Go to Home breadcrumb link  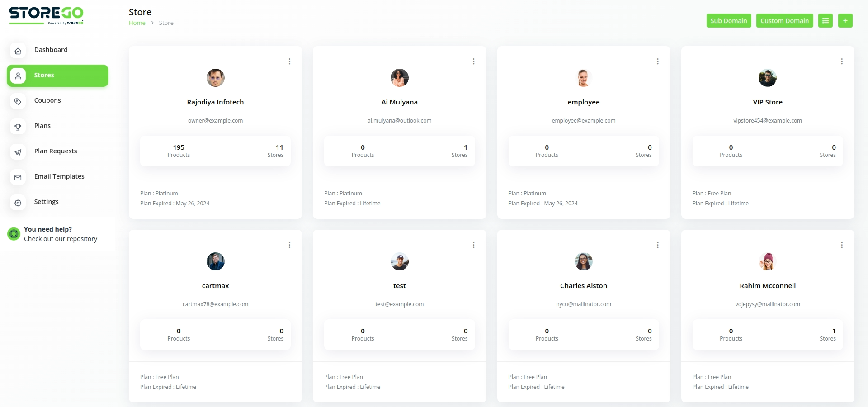pyautogui.click(x=137, y=23)
